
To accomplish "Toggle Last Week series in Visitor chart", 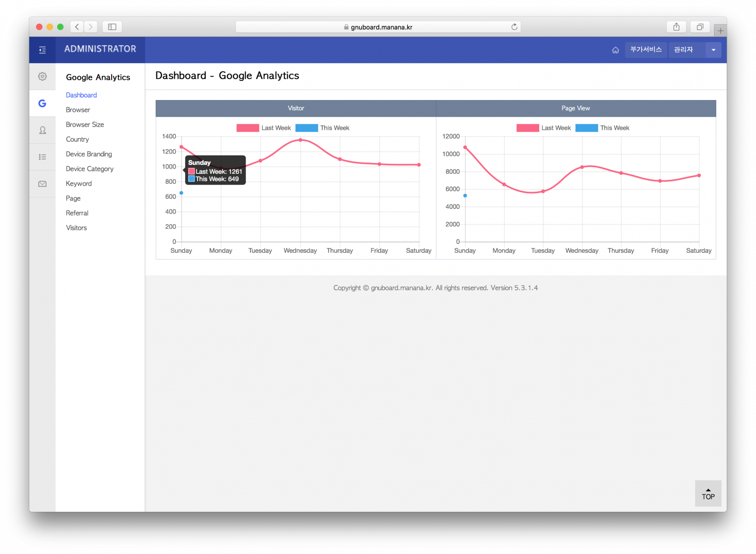I will [264, 128].
